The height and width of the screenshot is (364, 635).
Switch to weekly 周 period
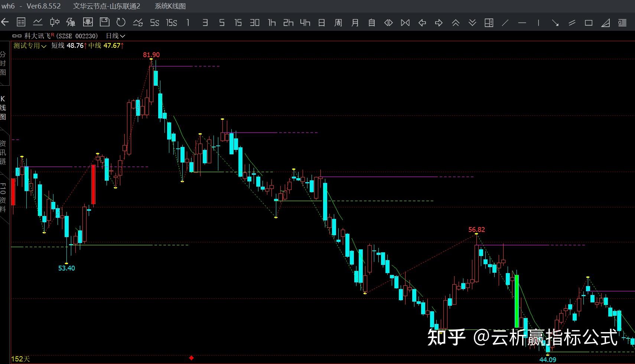pos(338,23)
